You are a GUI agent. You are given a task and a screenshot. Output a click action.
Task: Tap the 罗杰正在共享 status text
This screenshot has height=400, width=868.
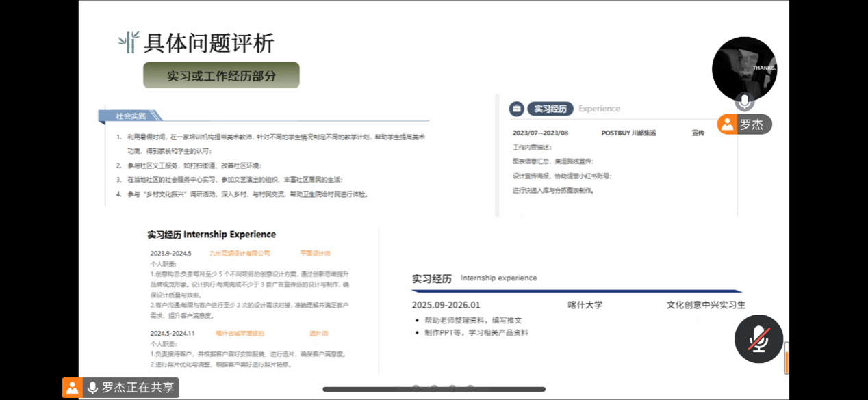[138, 388]
